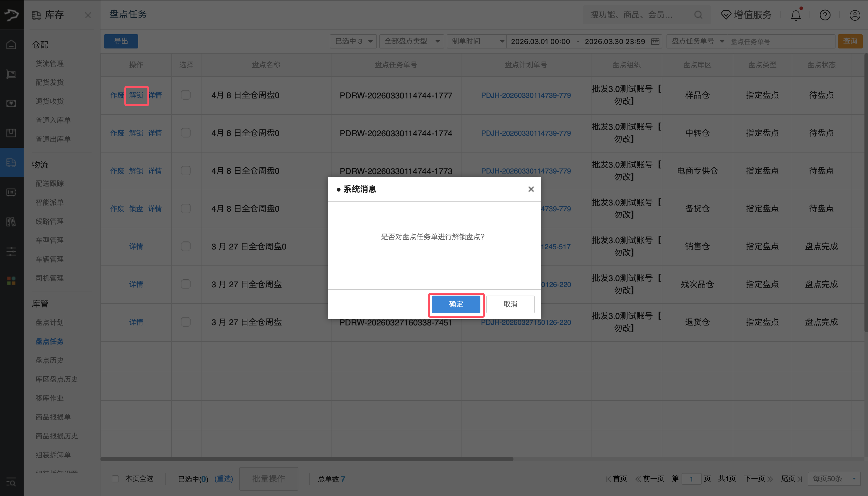The width and height of the screenshot is (868, 496).
Task: Confirm with the 确定 button
Action: (x=456, y=304)
